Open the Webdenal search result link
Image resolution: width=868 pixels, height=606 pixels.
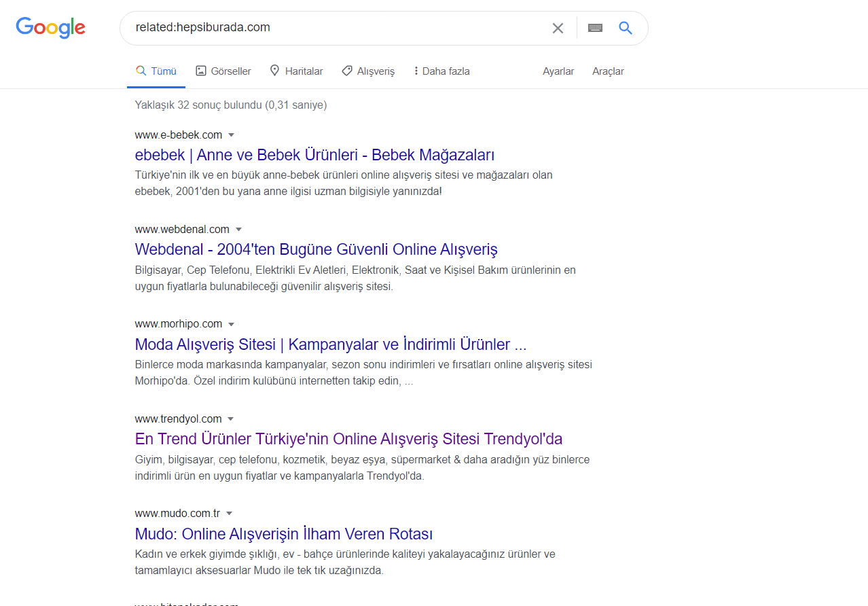pyautogui.click(x=316, y=249)
